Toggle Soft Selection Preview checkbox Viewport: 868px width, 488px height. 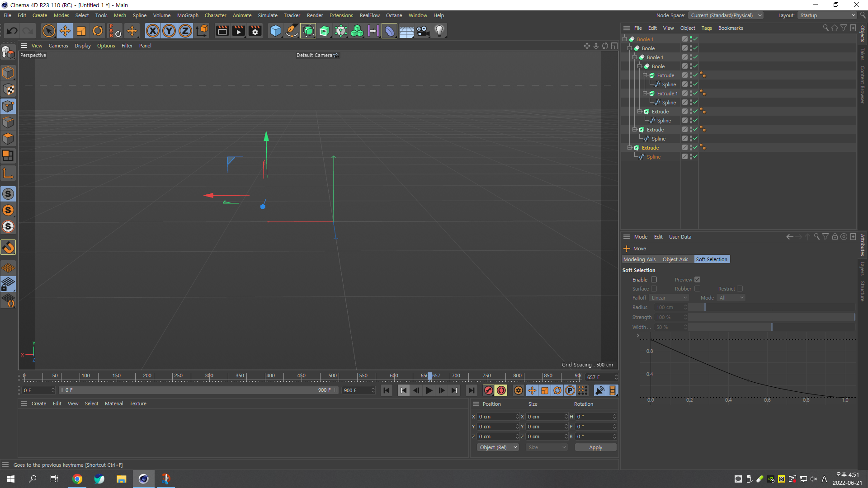click(x=697, y=280)
